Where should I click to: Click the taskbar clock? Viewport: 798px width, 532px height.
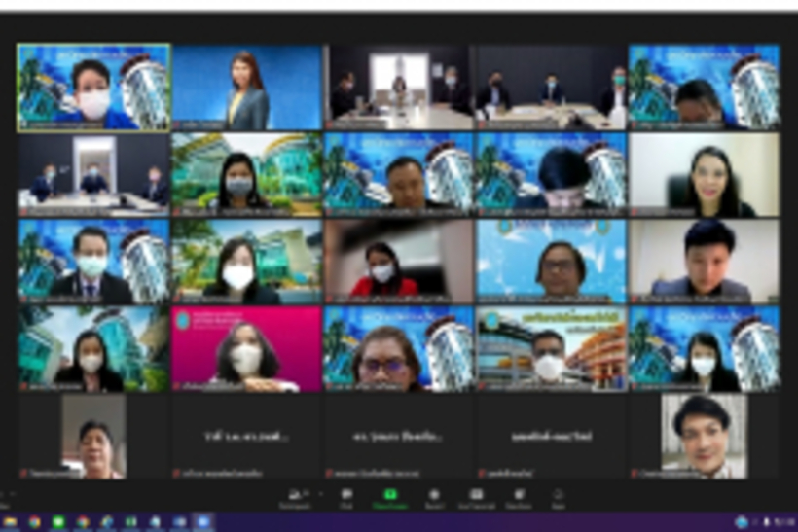coord(783,522)
